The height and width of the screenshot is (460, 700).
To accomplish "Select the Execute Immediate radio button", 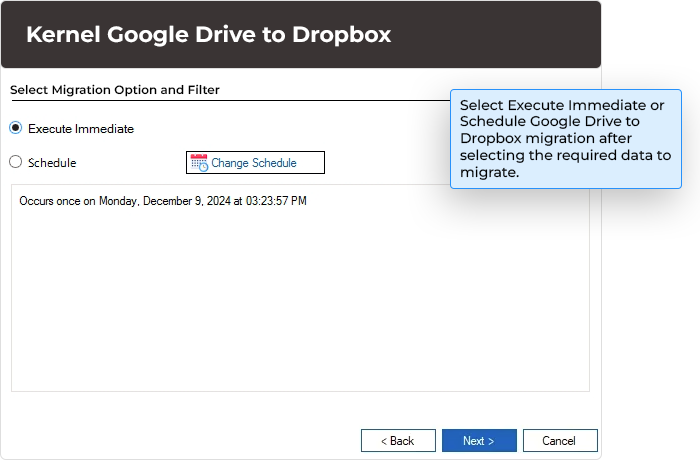I will [16, 128].
